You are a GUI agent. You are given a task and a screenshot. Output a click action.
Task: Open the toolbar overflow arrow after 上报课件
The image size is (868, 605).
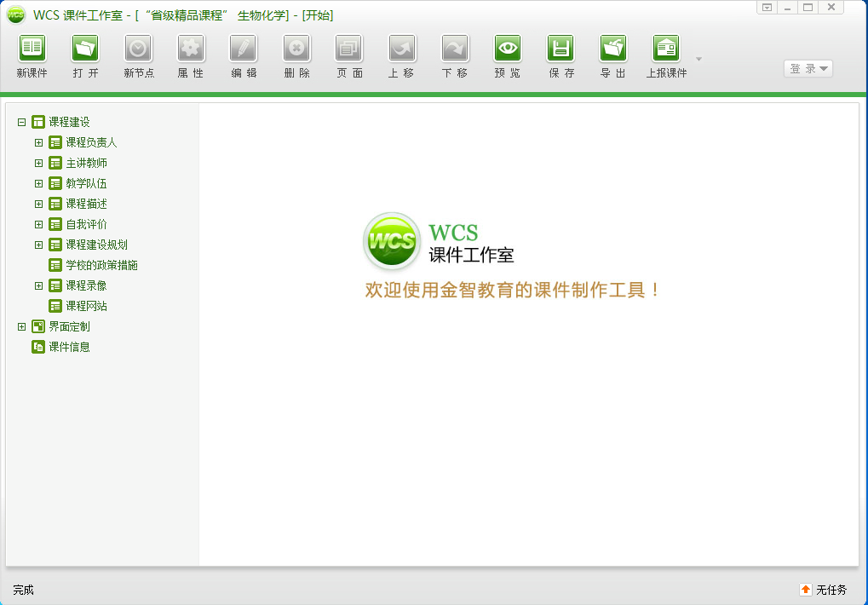coord(698,59)
